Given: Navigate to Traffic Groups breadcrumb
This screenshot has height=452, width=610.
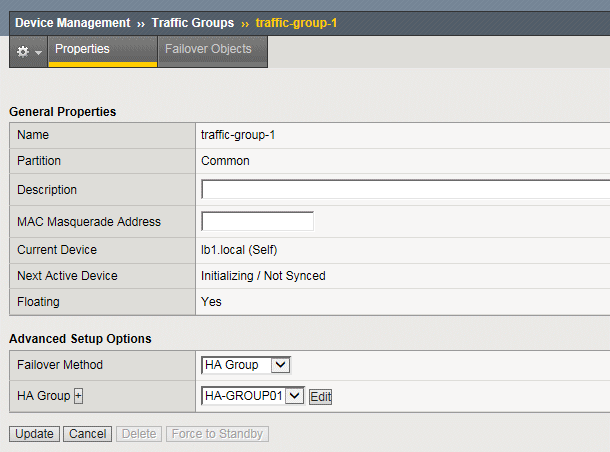Looking at the screenshot, I should (x=192, y=22).
